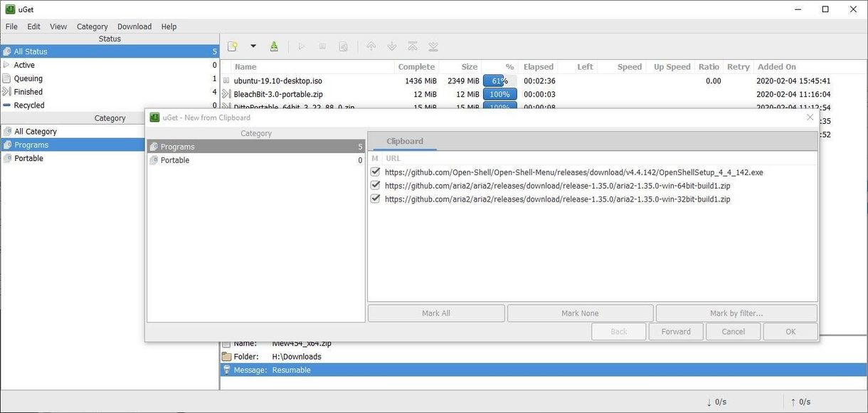
Task: Open the Edit menu
Action: coord(33,26)
